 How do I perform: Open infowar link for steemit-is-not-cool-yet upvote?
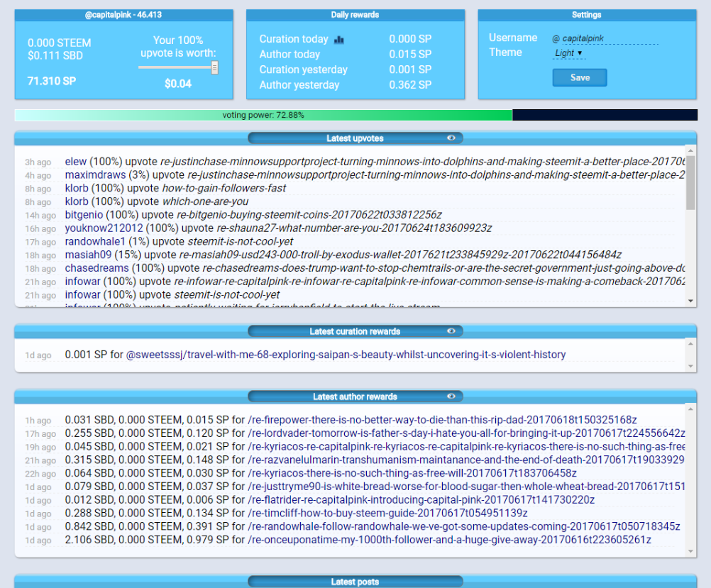point(82,294)
